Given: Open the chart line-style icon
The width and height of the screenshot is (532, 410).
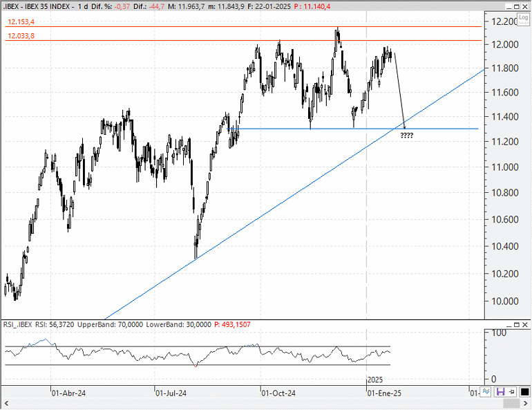Looking at the screenshot, I should [x=486, y=391].
